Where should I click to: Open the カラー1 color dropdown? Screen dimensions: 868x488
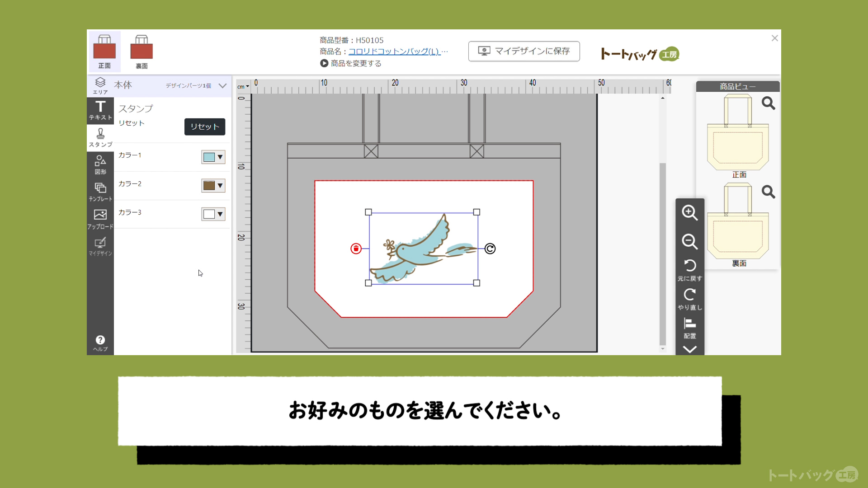tap(213, 157)
